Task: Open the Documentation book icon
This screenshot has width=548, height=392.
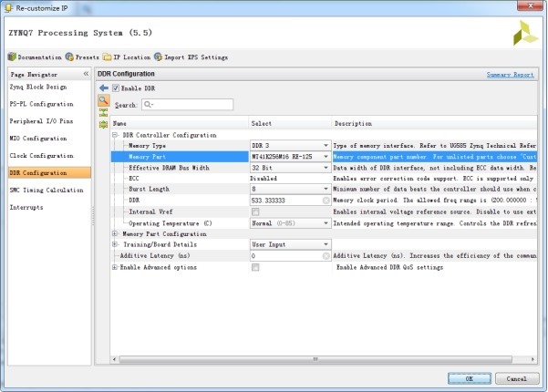Action: point(12,57)
